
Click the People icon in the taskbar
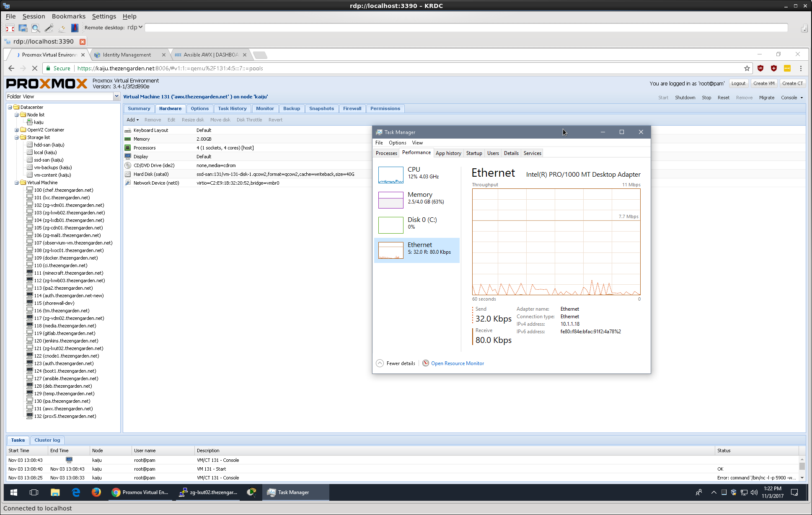pos(699,492)
